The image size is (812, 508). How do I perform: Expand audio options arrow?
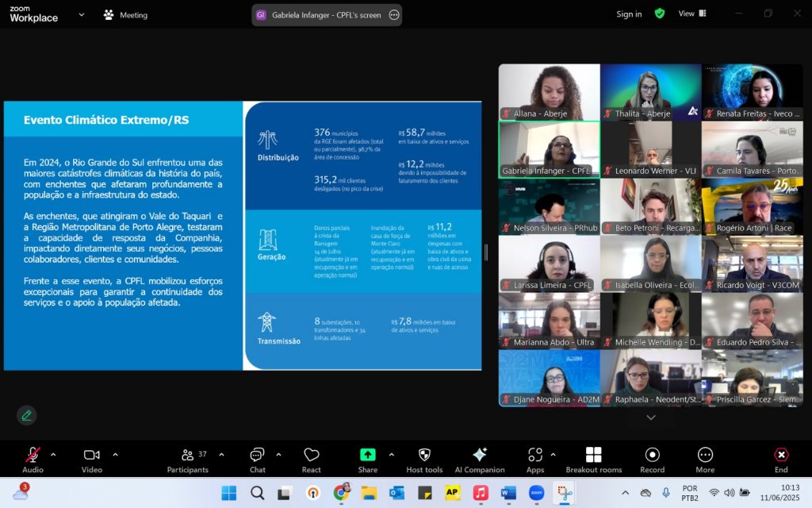click(x=53, y=455)
